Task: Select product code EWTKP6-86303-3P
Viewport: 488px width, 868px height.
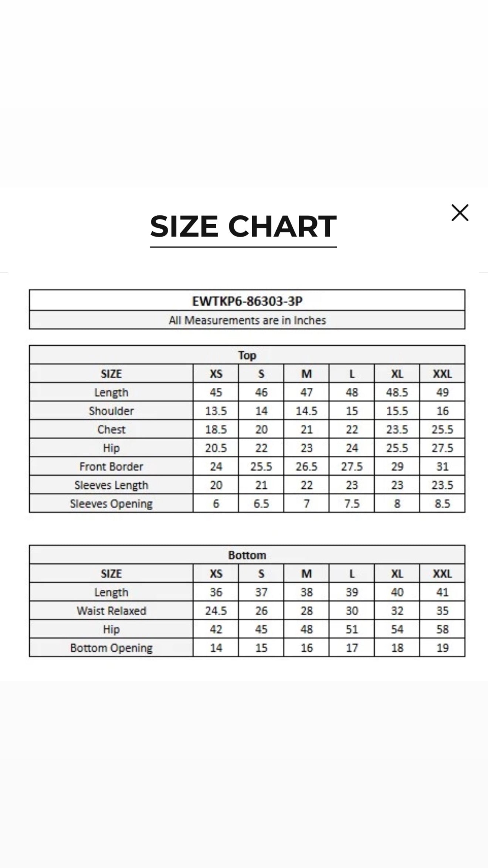Action: click(247, 301)
